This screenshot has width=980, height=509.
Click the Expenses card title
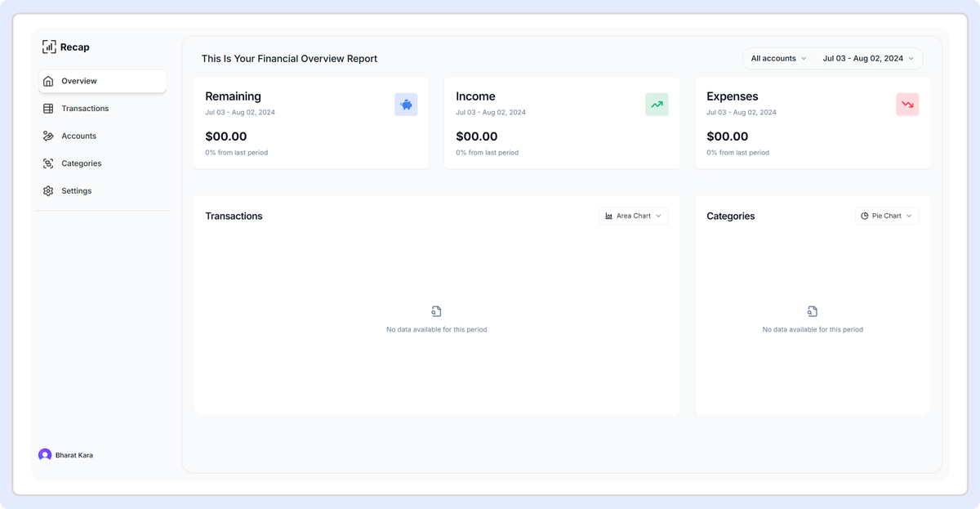click(733, 96)
